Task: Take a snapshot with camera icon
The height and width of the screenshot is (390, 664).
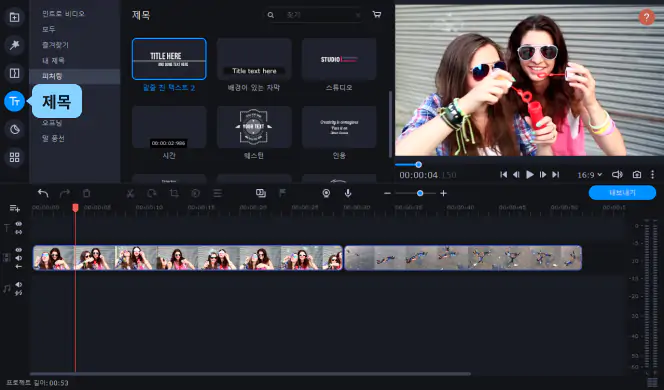Action: tap(636, 174)
